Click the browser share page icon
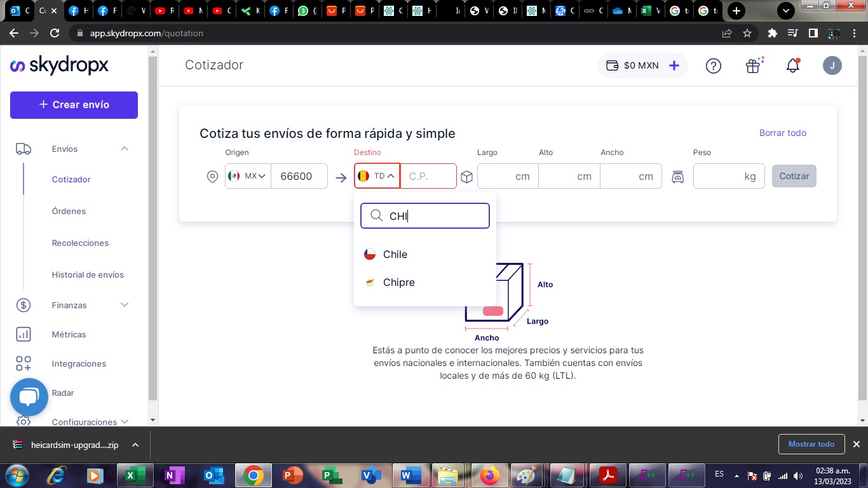Viewport: 868px width, 488px height. coord(727,33)
